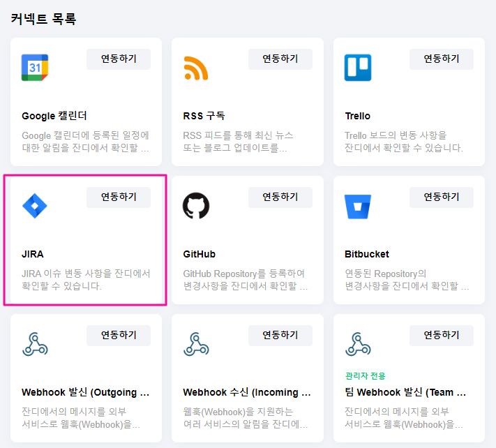Click the description starting 'JIRA 이슈 변동'
The height and width of the screenshot is (448, 496).
tap(86, 280)
